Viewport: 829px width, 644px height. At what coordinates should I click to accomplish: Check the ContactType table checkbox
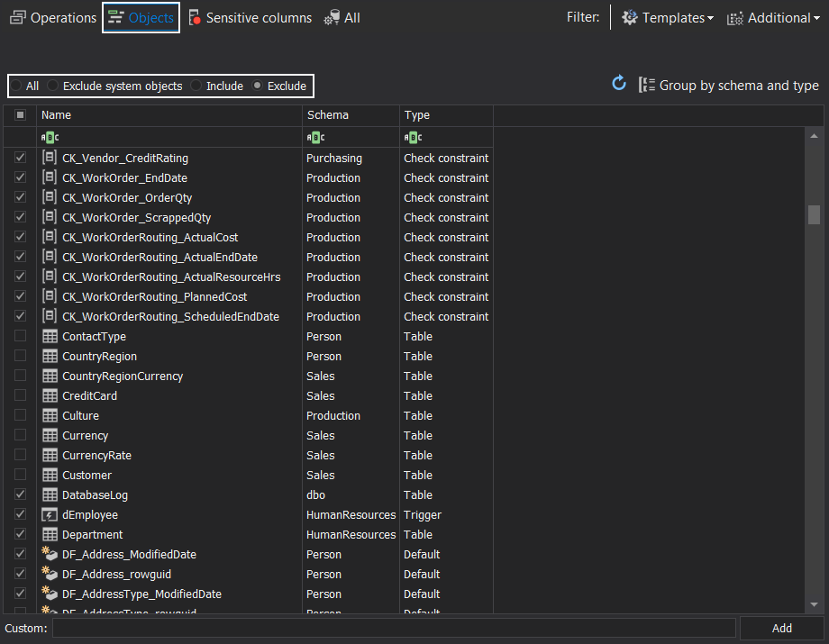(20, 336)
